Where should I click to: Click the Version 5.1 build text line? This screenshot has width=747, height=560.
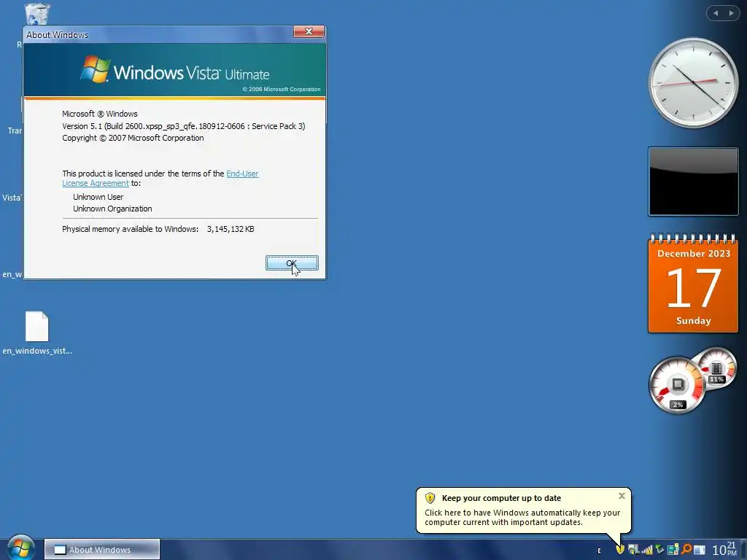[183, 126]
